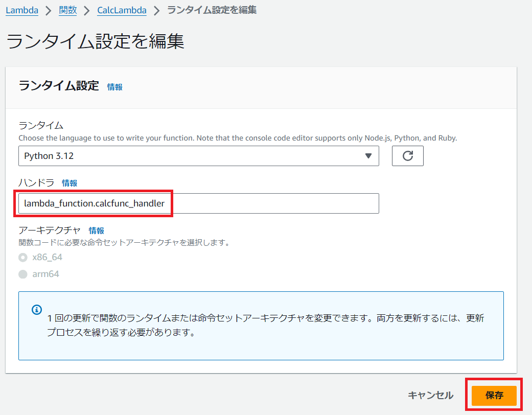Click the ランタイム設定を編集 breadcrumb item

(212, 10)
